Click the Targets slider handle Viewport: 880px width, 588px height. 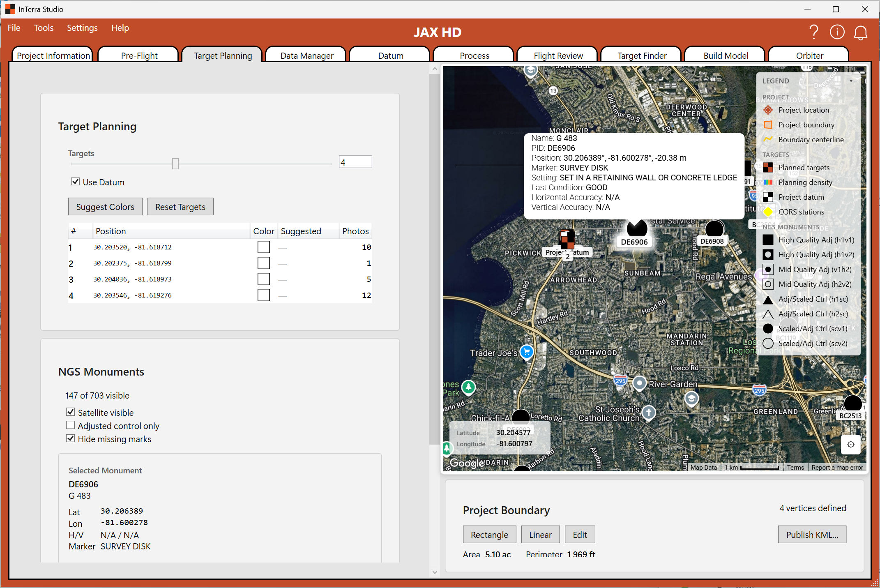point(175,164)
